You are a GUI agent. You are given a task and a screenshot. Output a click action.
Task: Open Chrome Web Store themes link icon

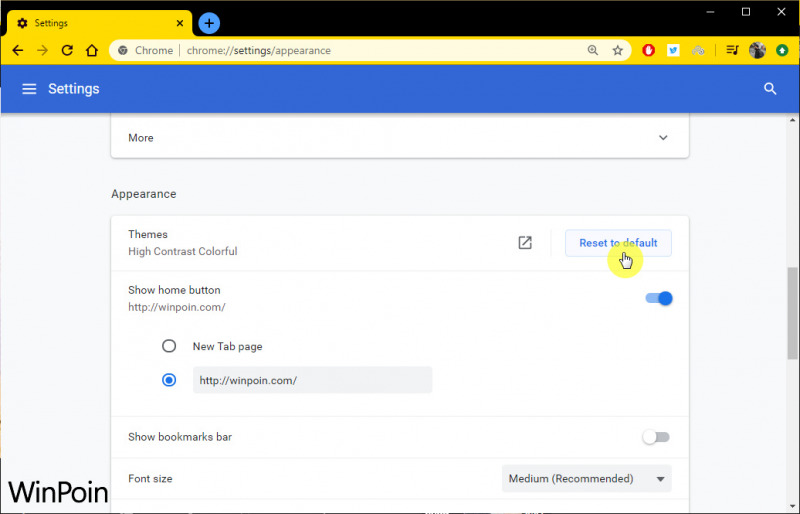(525, 242)
